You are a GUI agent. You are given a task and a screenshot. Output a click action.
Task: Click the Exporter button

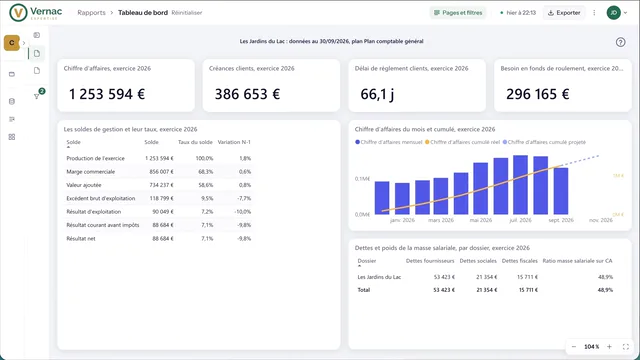pyautogui.click(x=564, y=13)
